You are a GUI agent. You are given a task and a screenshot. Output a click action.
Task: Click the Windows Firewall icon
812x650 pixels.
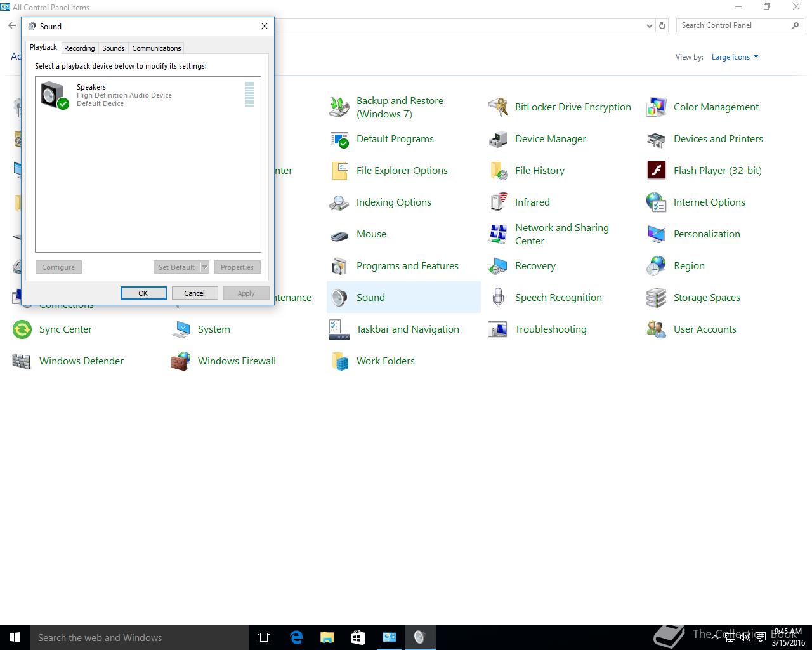[x=181, y=361]
